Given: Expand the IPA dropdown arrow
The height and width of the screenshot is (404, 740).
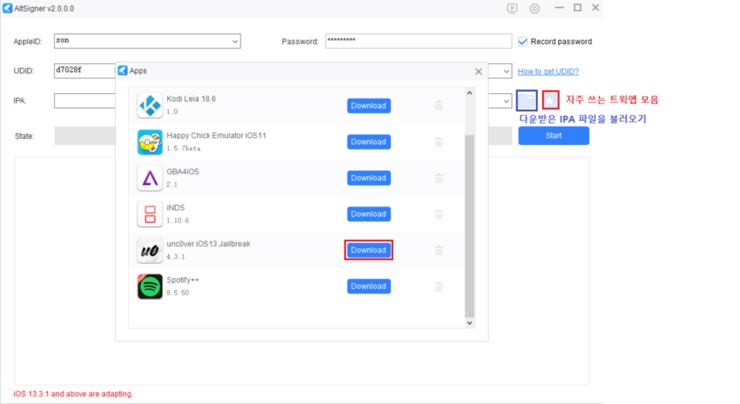Looking at the screenshot, I should [506, 101].
